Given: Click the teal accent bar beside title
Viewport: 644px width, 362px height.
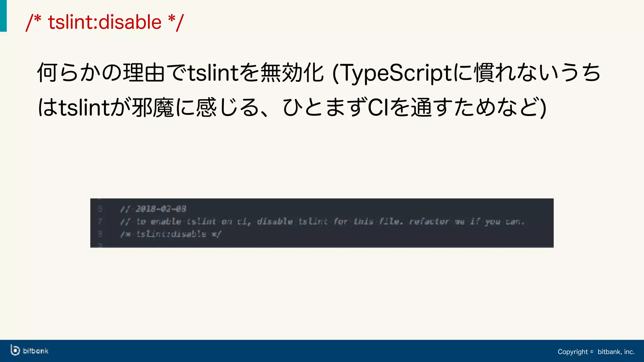Looking at the screenshot, I should tap(3, 16).
